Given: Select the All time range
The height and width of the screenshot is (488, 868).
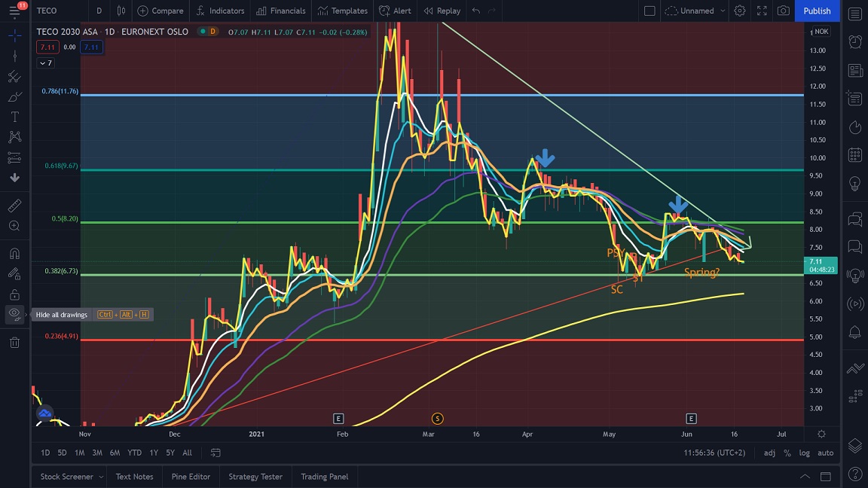Looking at the screenshot, I should tap(187, 453).
